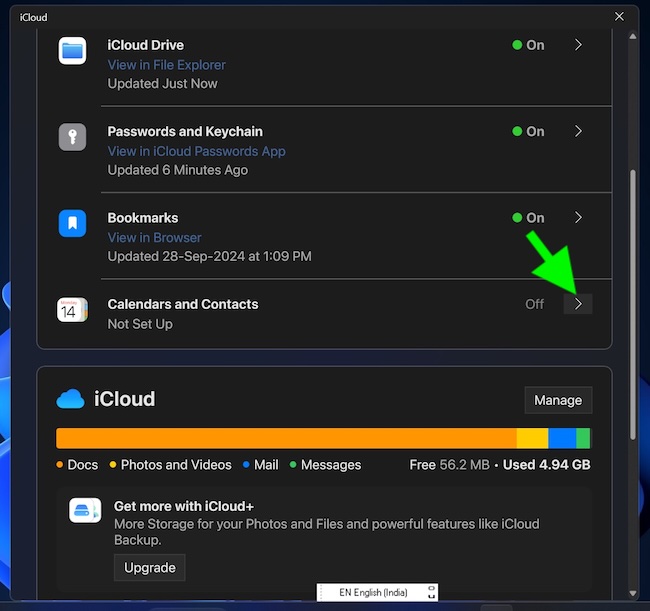Toggle Passwords and Keychain On status
The image size is (650, 611).
(x=528, y=131)
